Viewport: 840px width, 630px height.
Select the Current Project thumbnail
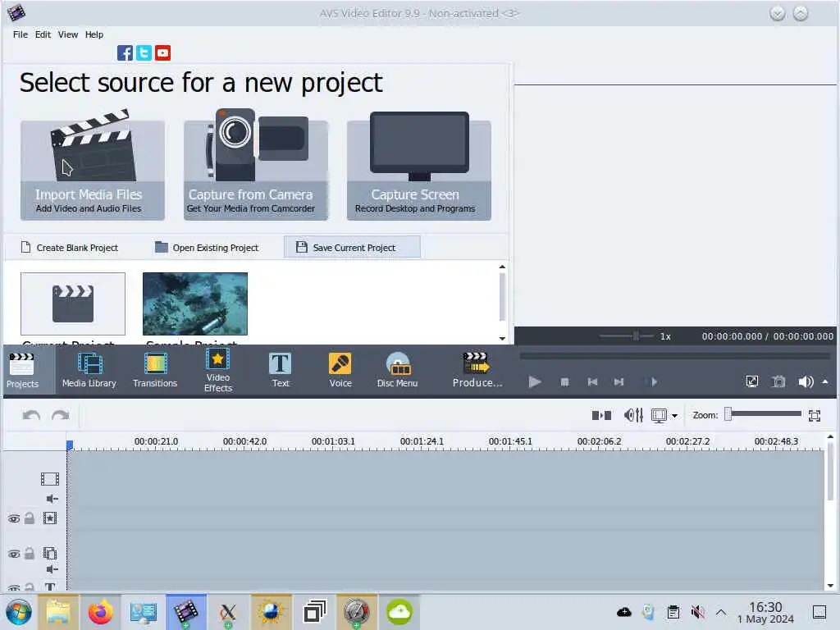tap(73, 304)
